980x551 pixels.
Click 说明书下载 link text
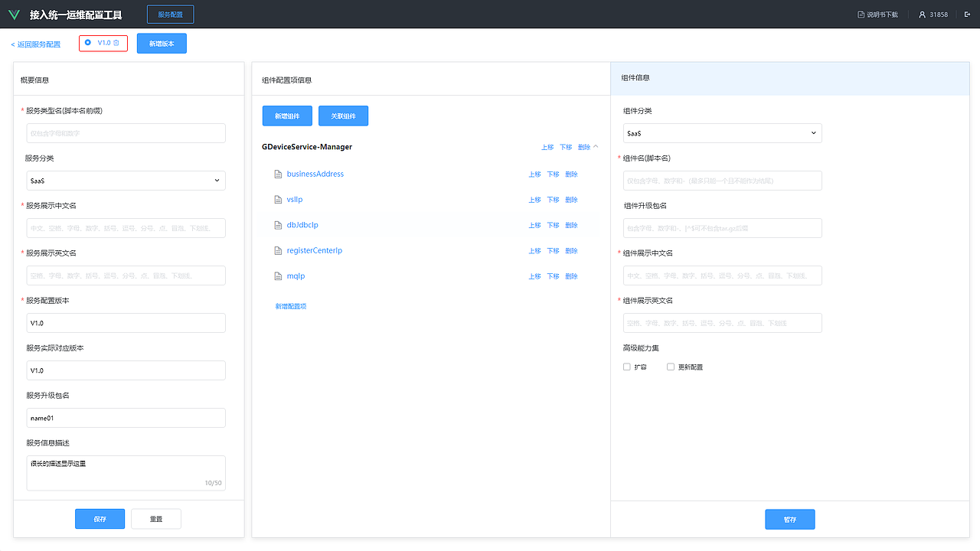[x=883, y=15]
